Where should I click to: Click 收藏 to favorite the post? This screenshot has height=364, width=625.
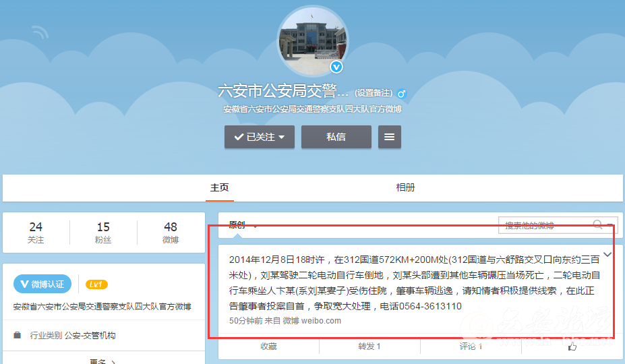(x=268, y=346)
